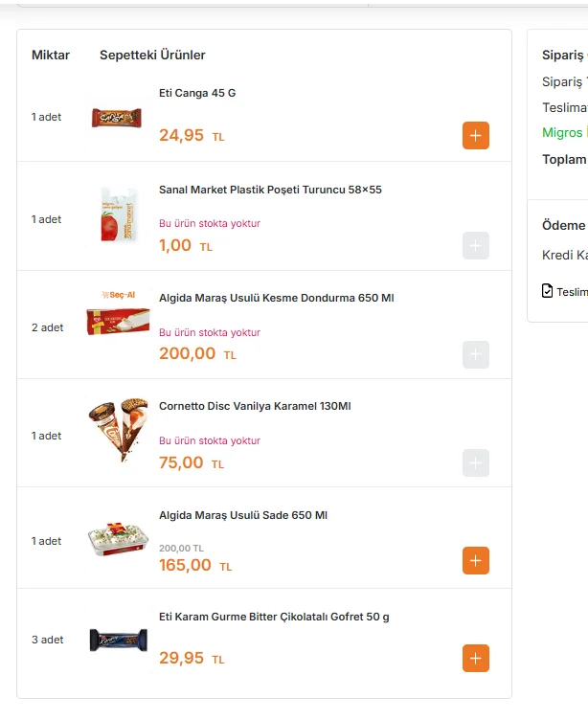
Task: Select Sanal Market Plastik Poşeti Turuncu title
Action: click(270, 190)
